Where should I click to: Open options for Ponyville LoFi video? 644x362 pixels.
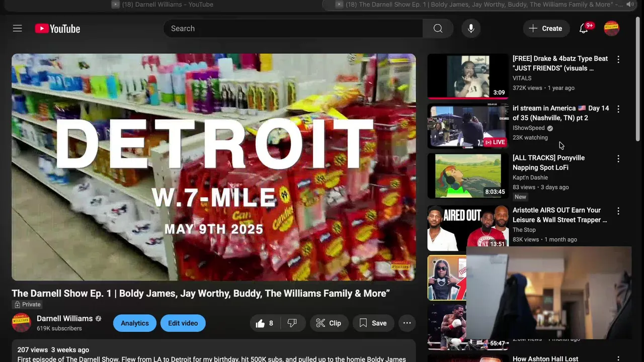[618, 158]
